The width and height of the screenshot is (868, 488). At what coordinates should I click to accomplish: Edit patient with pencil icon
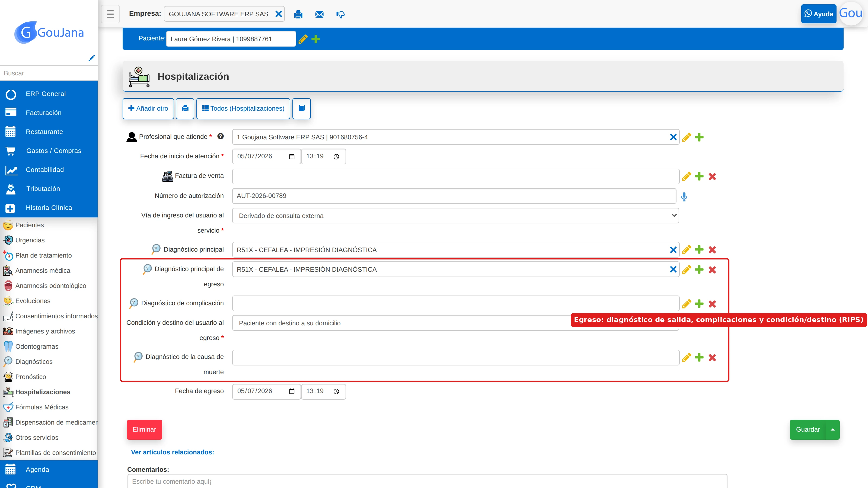(303, 39)
